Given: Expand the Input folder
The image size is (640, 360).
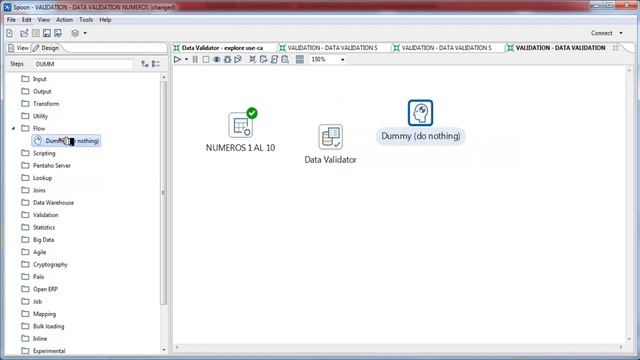Looking at the screenshot, I should (35, 79).
